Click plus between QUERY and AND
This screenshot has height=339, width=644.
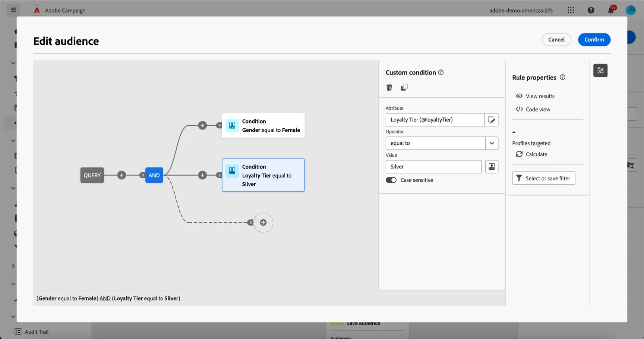tap(121, 175)
